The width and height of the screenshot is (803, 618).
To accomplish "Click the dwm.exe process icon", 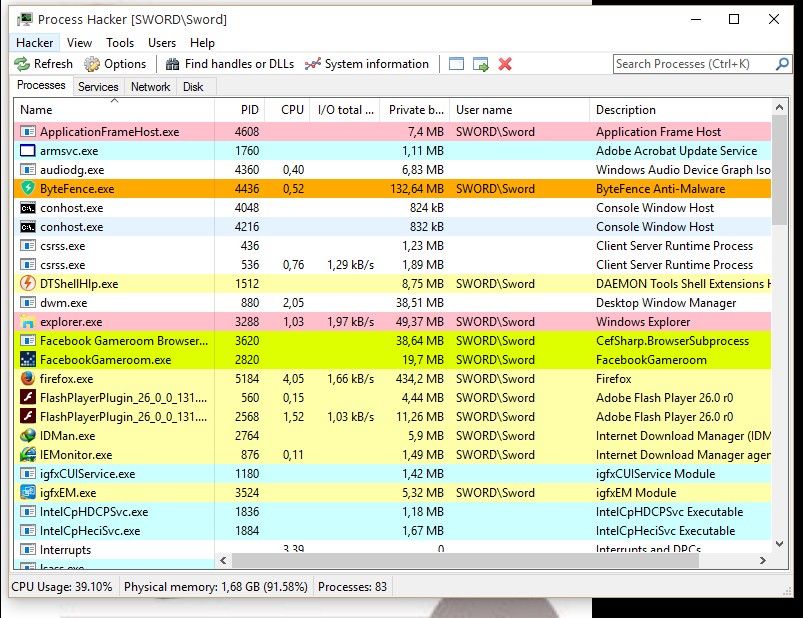I will (x=28, y=302).
